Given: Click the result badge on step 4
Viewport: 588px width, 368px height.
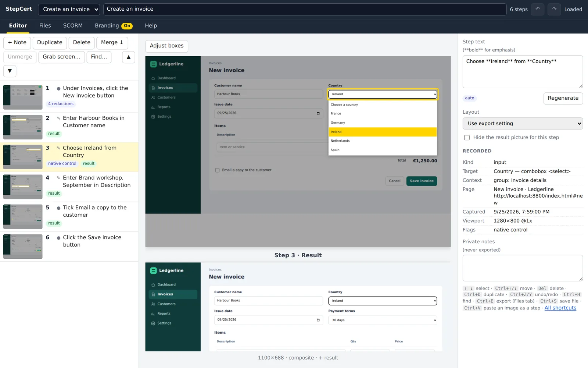Looking at the screenshot, I should click(x=54, y=194).
